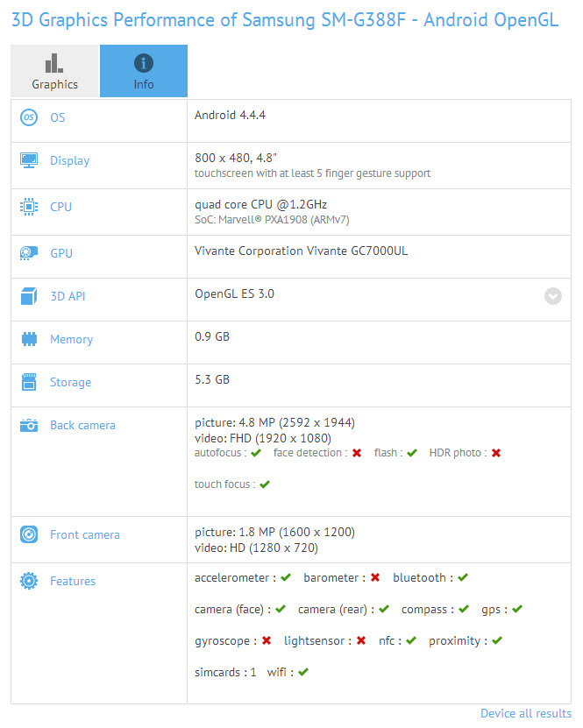The height and width of the screenshot is (728, 583).
Task: Click the Display monitor icon
Action: pos(29,160)
